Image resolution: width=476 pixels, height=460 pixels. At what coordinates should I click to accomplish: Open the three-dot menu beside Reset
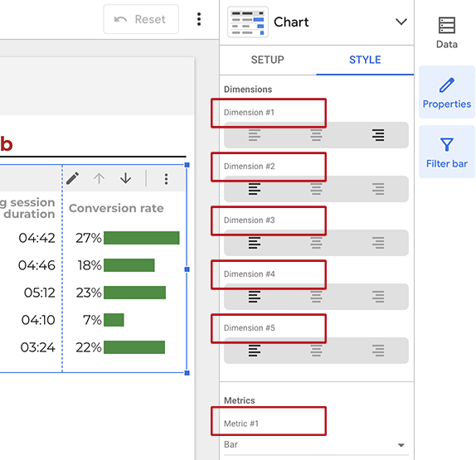pos(199,19)
